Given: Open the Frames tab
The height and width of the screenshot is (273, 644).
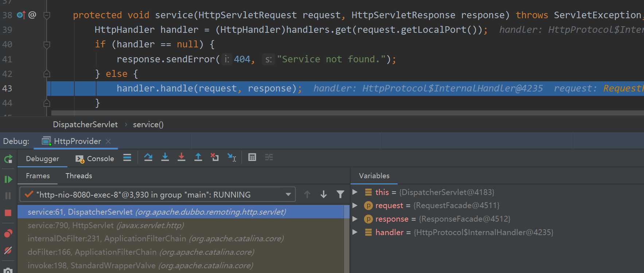Looking at the screenshot, I should (38, 176).
